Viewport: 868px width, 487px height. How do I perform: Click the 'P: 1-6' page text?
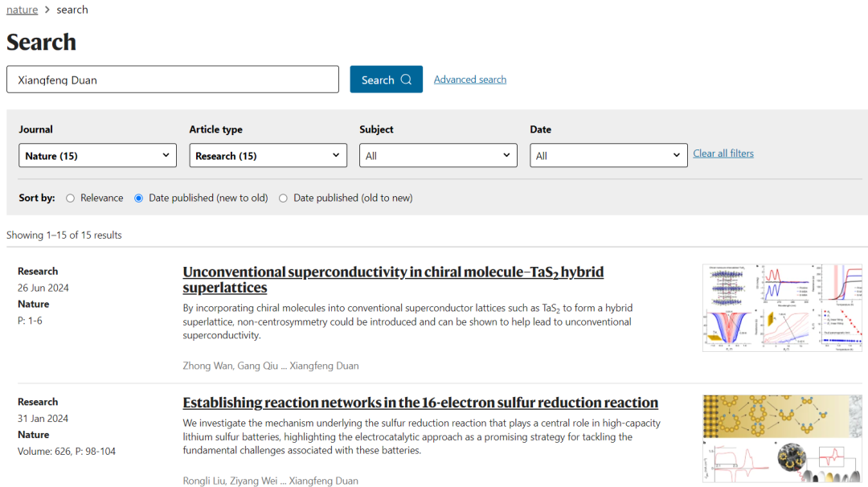point(30,321)
